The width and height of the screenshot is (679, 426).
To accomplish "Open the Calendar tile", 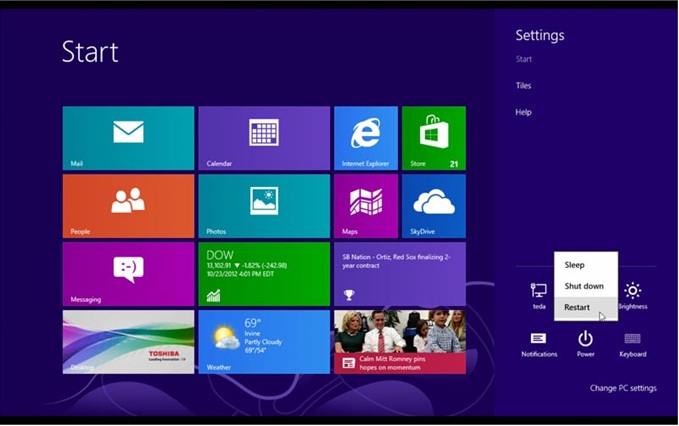I will tap(264, 138).
